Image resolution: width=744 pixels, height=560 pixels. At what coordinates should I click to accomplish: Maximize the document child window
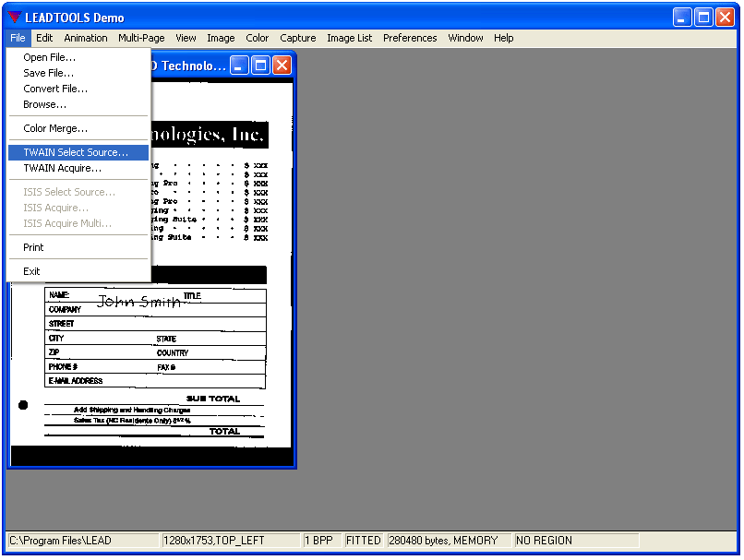260,66
